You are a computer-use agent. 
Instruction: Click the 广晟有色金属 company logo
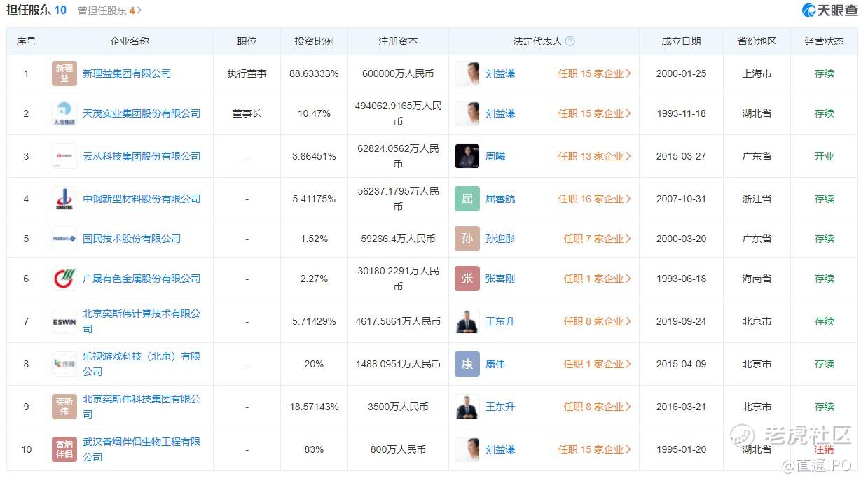pos(64,279)
